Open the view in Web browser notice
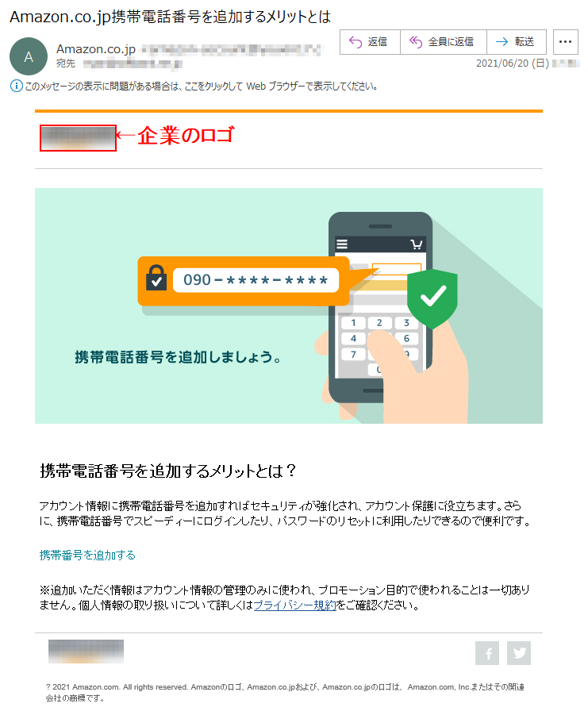Image resolution: width=588 pixels, height=715 pixels. coord(201,86)
